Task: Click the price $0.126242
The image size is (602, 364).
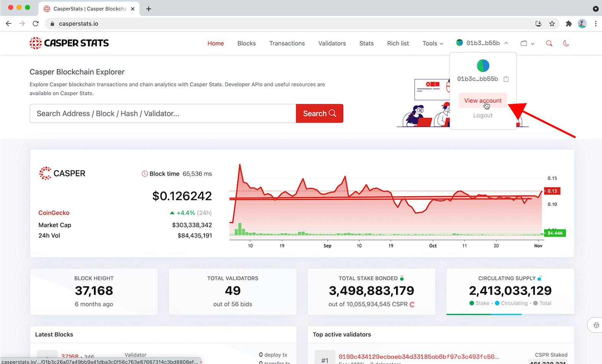Action: coord(182,196)
